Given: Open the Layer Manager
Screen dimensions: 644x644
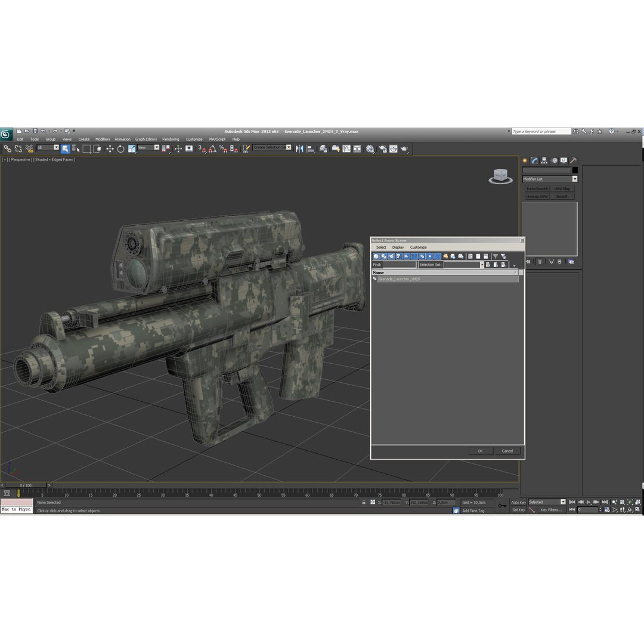Looking at the screenshot, I should click(x=323, y=148).
